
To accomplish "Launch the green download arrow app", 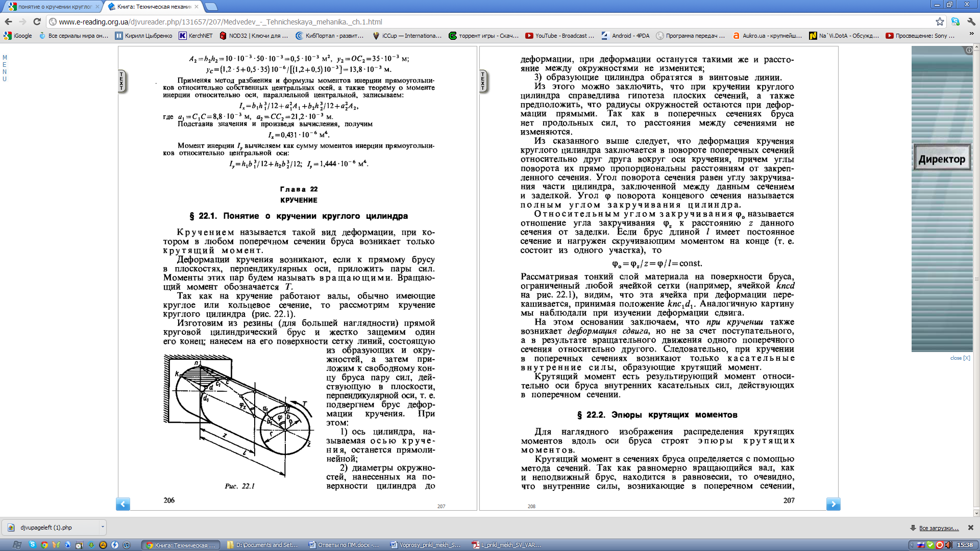I will (x=91, y=544).
